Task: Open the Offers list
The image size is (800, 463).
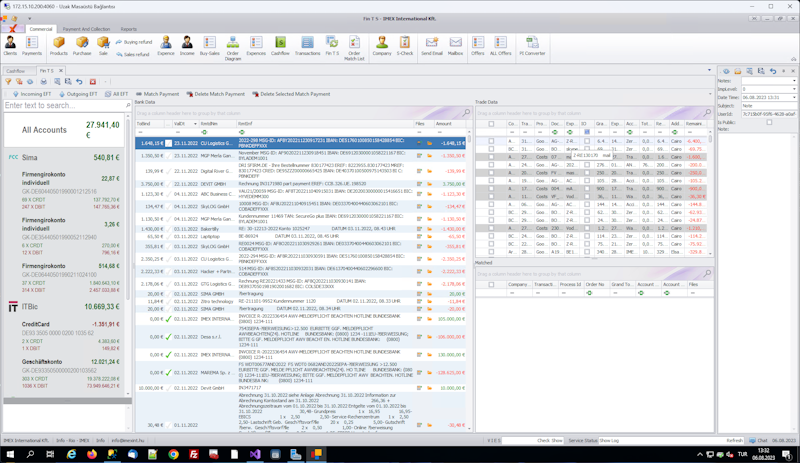Action: pos(478,45)
